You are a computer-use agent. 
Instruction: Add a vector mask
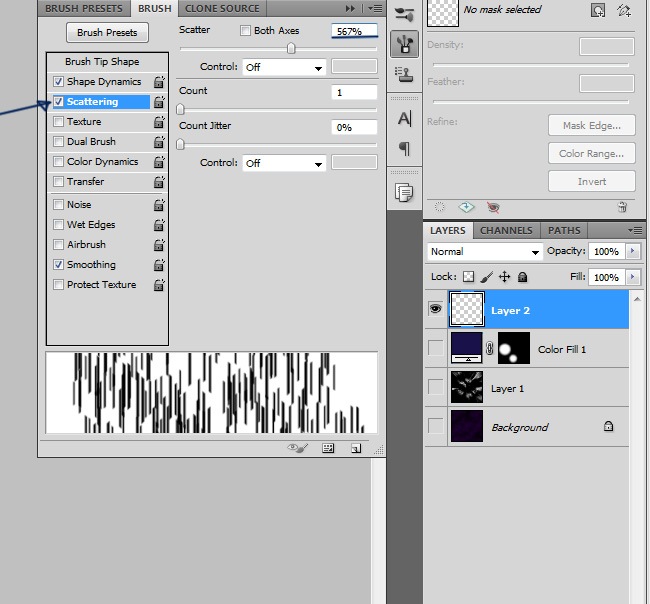(624, 10)
